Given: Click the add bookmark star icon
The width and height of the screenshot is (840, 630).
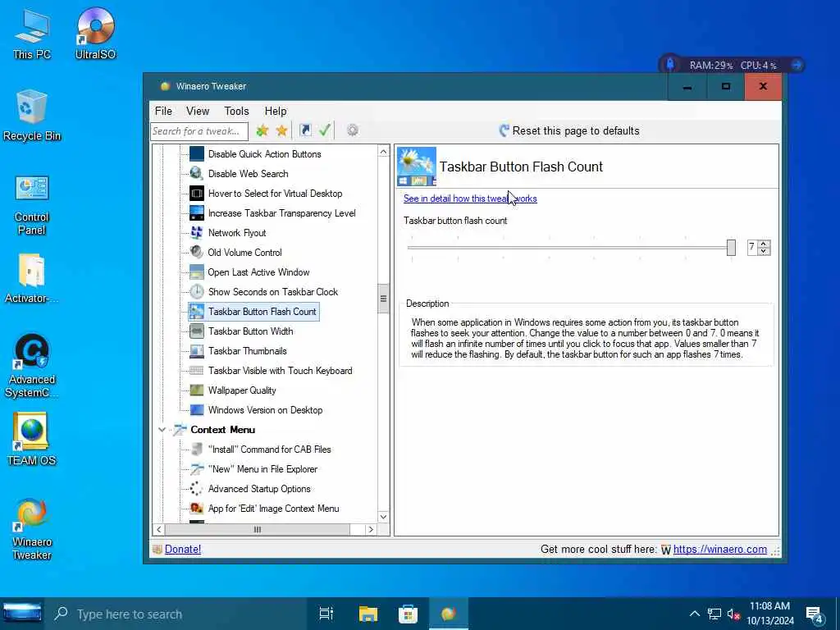Looking at the screenshot, I should point(262,130).
